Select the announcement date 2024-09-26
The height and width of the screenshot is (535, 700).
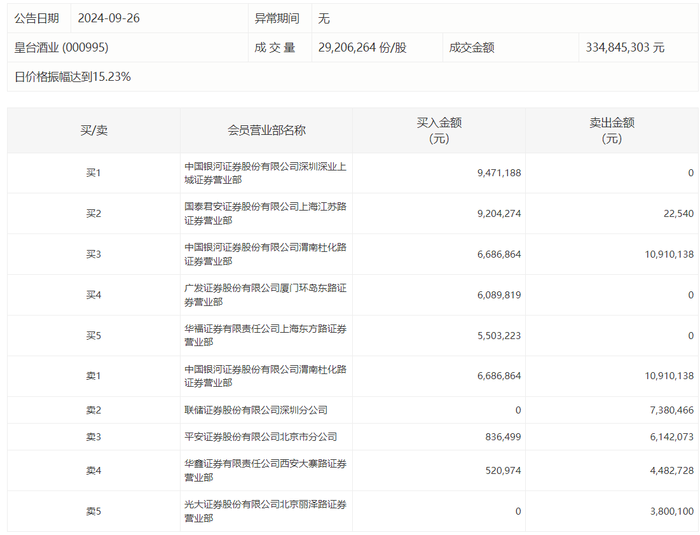click(108, 18)
